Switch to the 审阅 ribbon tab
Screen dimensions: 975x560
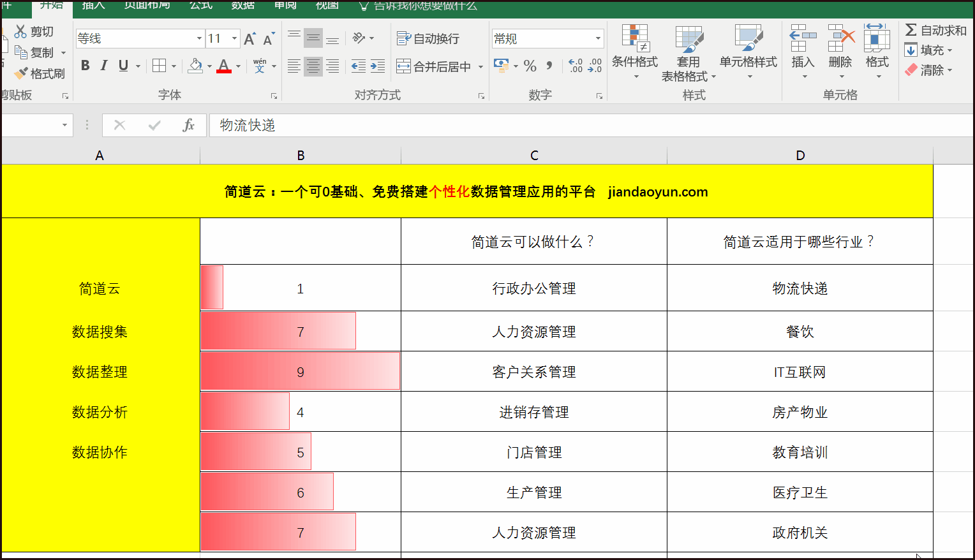pyautogui.click(x=285, y=6)
